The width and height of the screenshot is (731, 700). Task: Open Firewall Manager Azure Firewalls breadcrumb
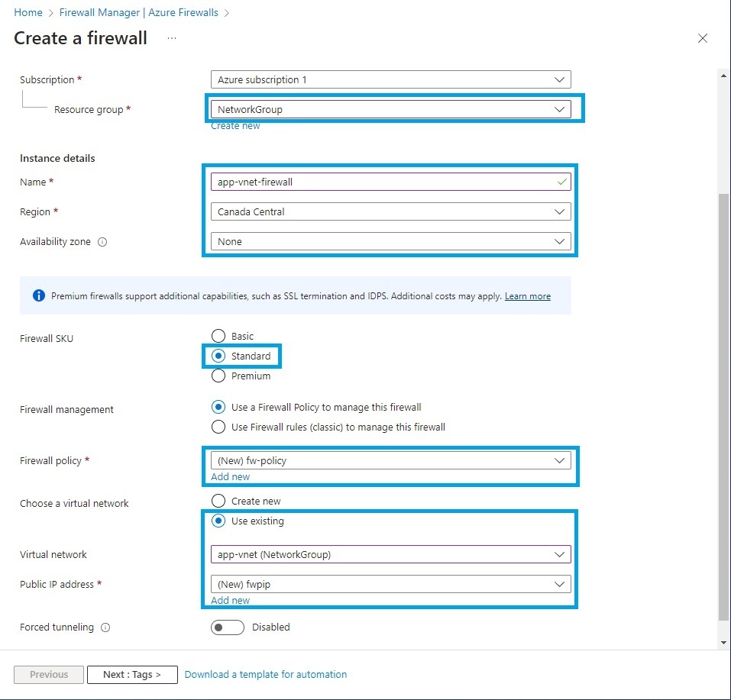point(138,12)
